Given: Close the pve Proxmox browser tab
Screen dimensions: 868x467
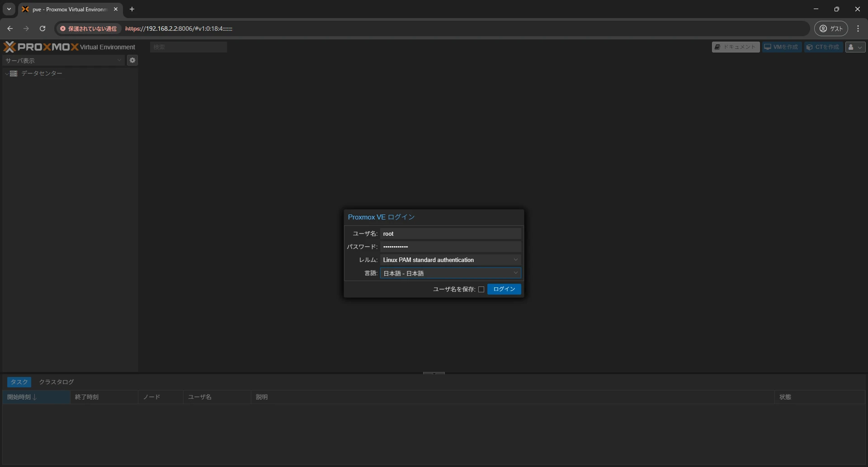Looking at the screenshot, I should [116, 9].
